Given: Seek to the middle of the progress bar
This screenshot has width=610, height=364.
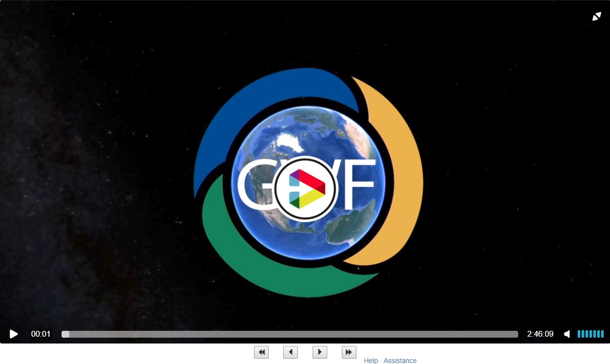Looking at the screenshot, I should coord(290,334).
